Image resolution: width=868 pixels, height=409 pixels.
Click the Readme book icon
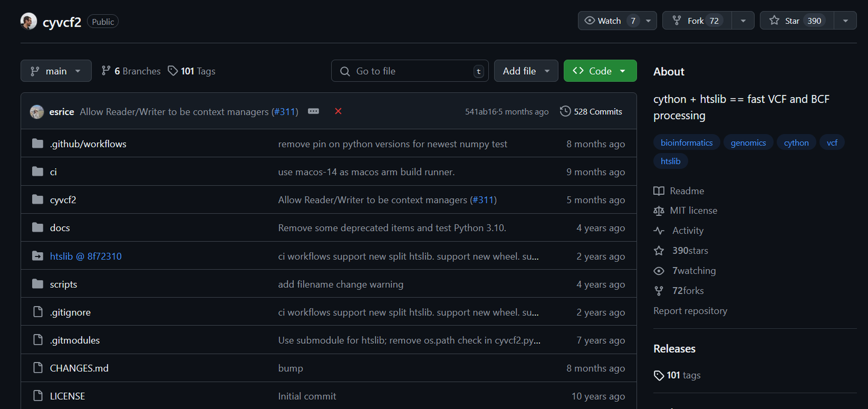[659, 191]
